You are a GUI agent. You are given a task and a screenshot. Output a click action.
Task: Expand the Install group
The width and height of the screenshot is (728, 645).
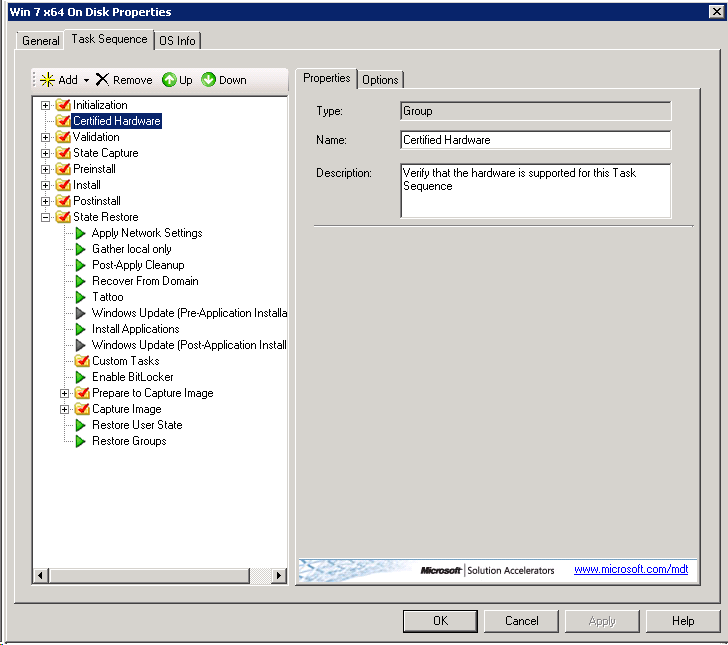pos(45,185)
